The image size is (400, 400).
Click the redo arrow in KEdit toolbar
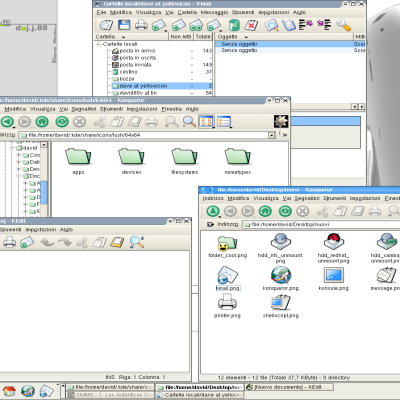tap(65, 242)
